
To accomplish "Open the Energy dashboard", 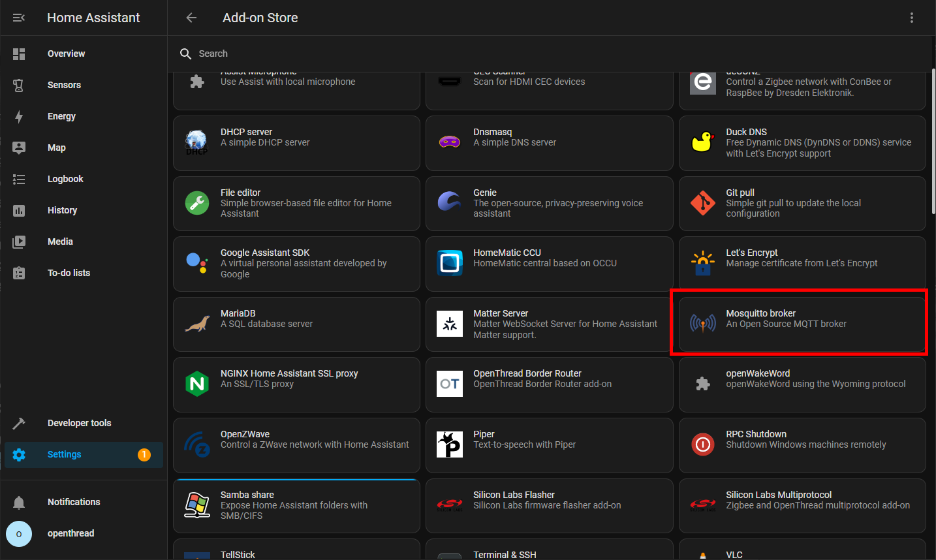I will click(61, 116).
